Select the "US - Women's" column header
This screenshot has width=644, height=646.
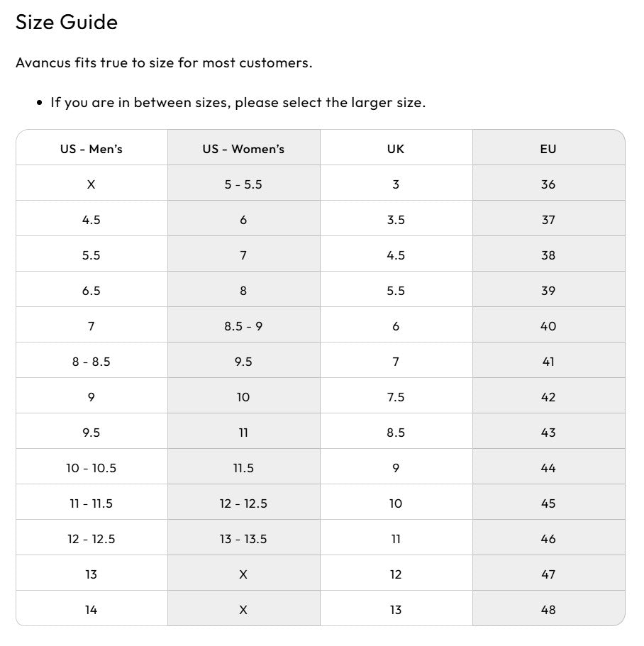click(243, 149)
